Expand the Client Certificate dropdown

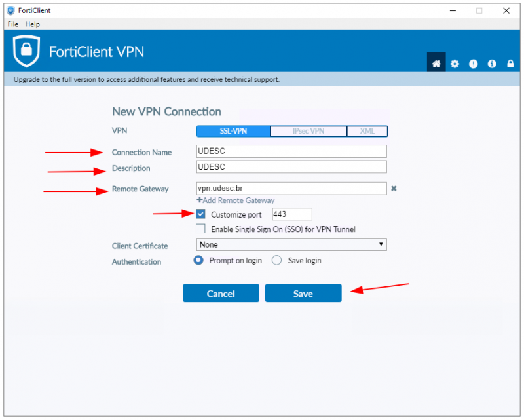[x=291, y=244]
